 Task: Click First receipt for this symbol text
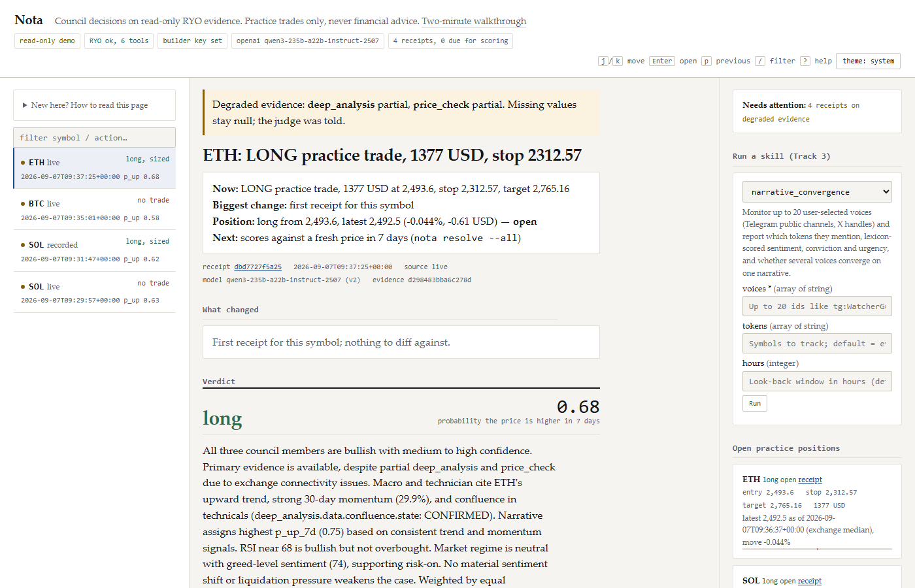pyautogui.click(x=331, y=342)
